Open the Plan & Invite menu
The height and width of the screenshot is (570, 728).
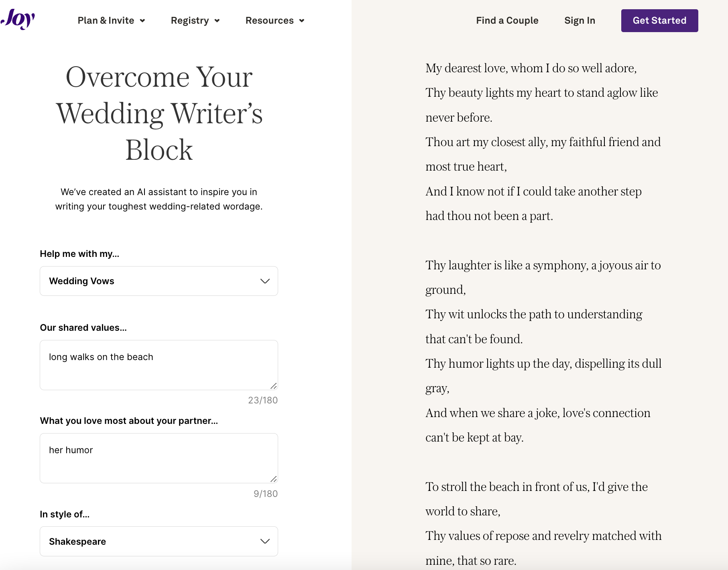[x=106, y=20]
